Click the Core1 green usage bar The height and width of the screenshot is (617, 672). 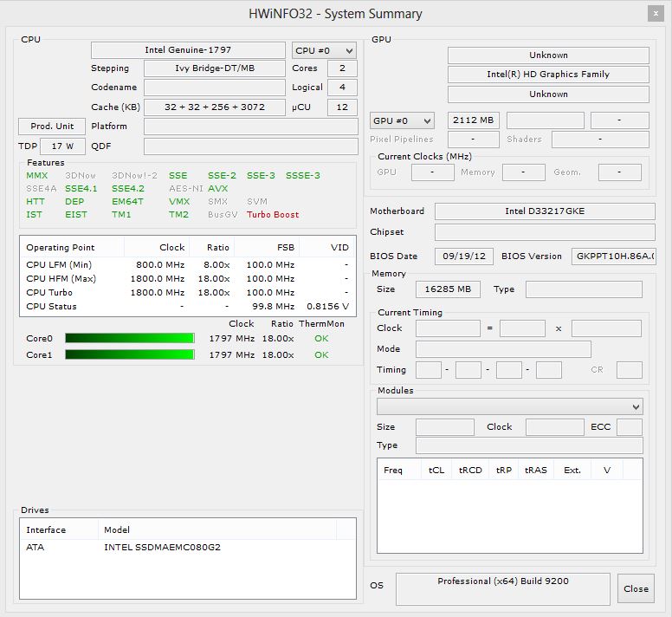coord(129,354)
